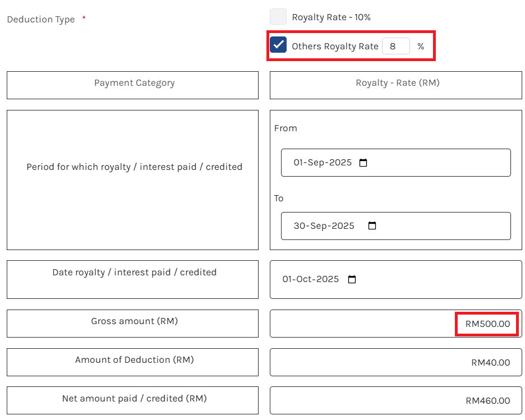Click the period for royalty paid label

coord(134,167)
